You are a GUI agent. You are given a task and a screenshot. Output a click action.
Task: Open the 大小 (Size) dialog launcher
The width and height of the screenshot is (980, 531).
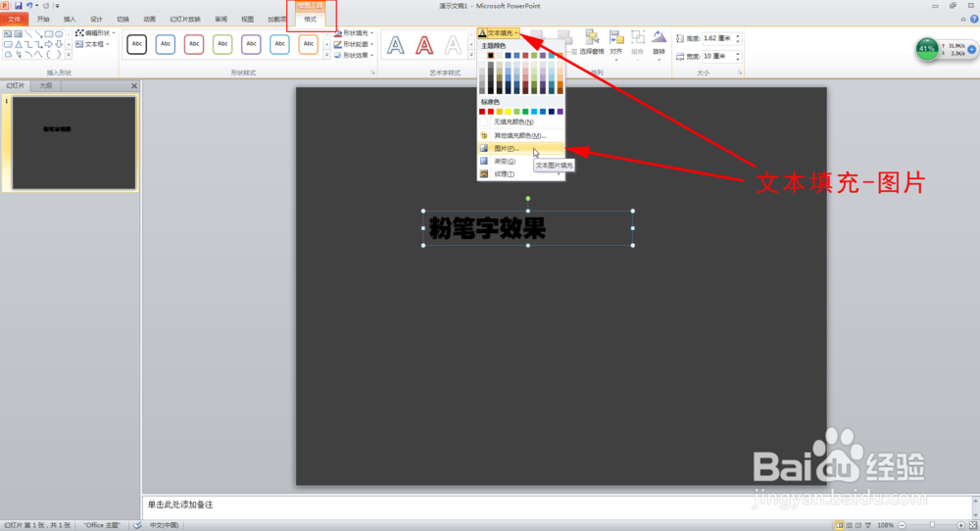click(x=739, y=73)
